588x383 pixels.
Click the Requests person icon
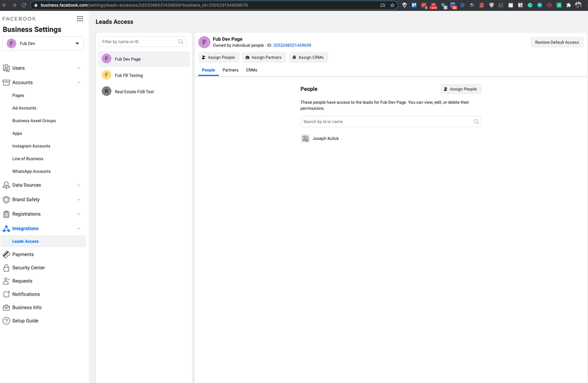pos(6,281)
